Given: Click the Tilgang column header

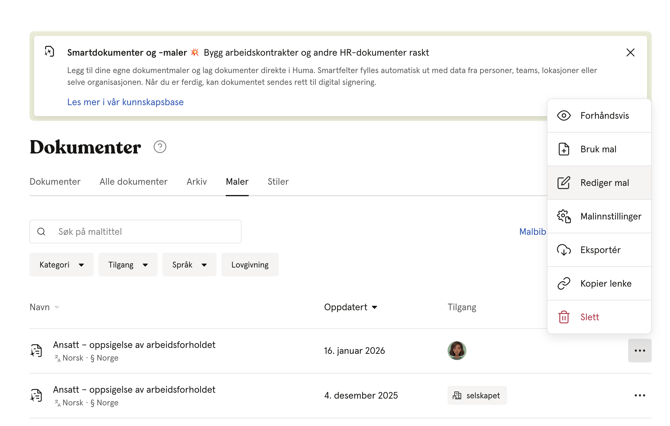Looking at the screenshot, I should 462,307.
